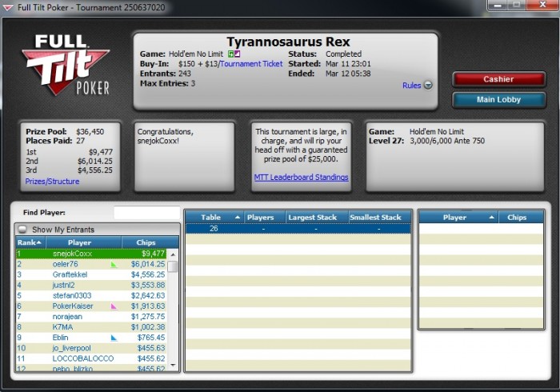Click the blue flag icon beside Eblin
Screen dimensions: 560x392
tap(114, 338)
